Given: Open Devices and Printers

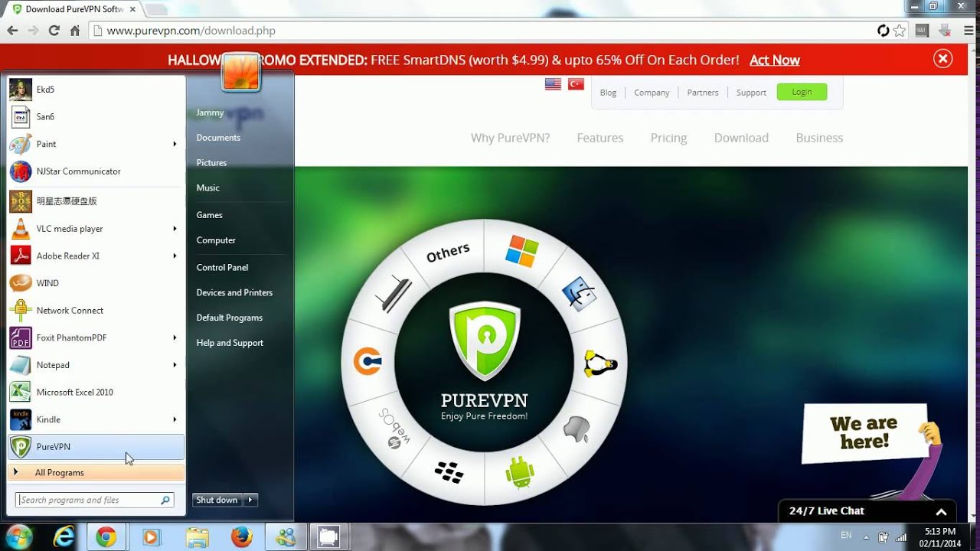Looking at the screenshot, I should (234, 292).
